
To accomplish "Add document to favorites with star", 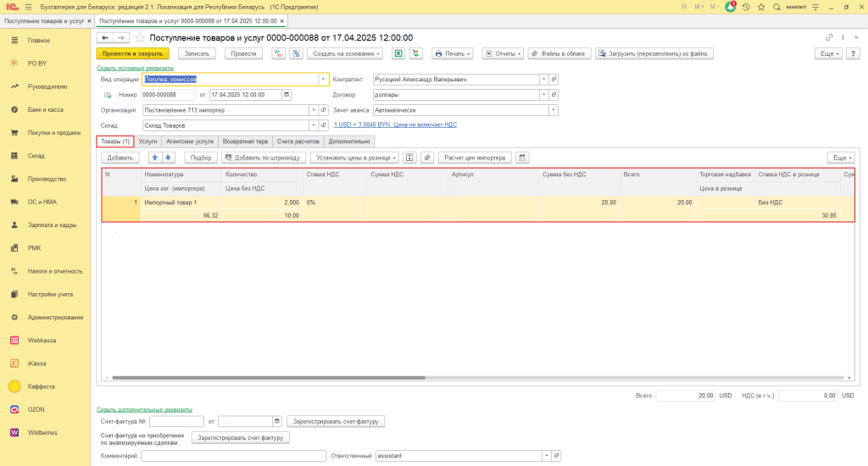I will (140, 37).
